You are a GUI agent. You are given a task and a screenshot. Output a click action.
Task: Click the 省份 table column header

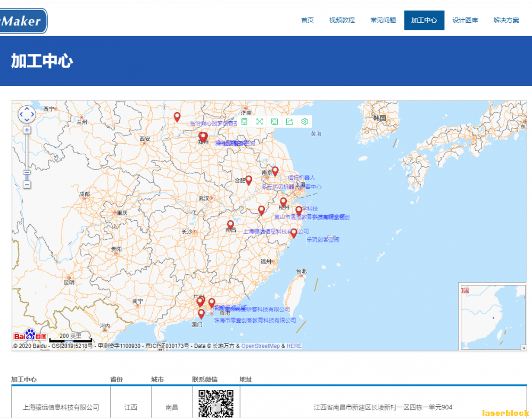click(117, 379)
